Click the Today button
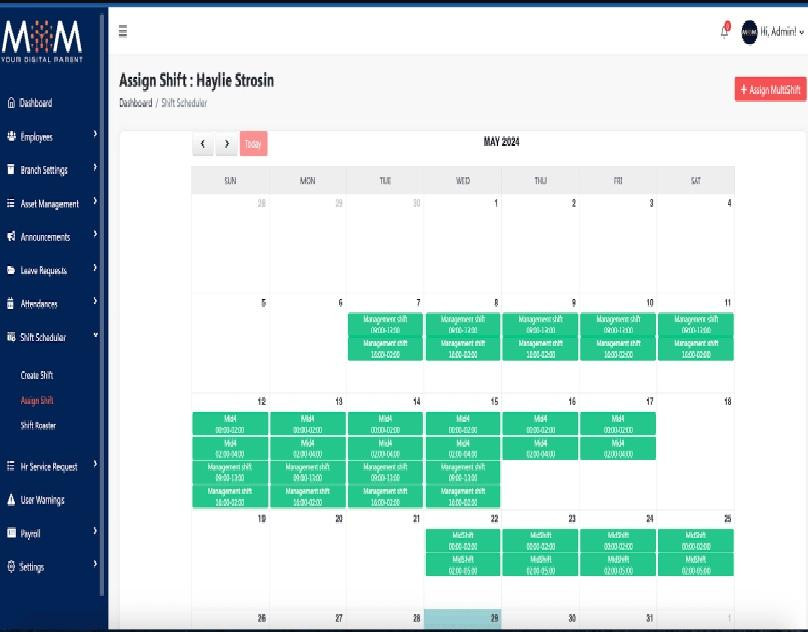808x632 pixels. tap(253, 144)
